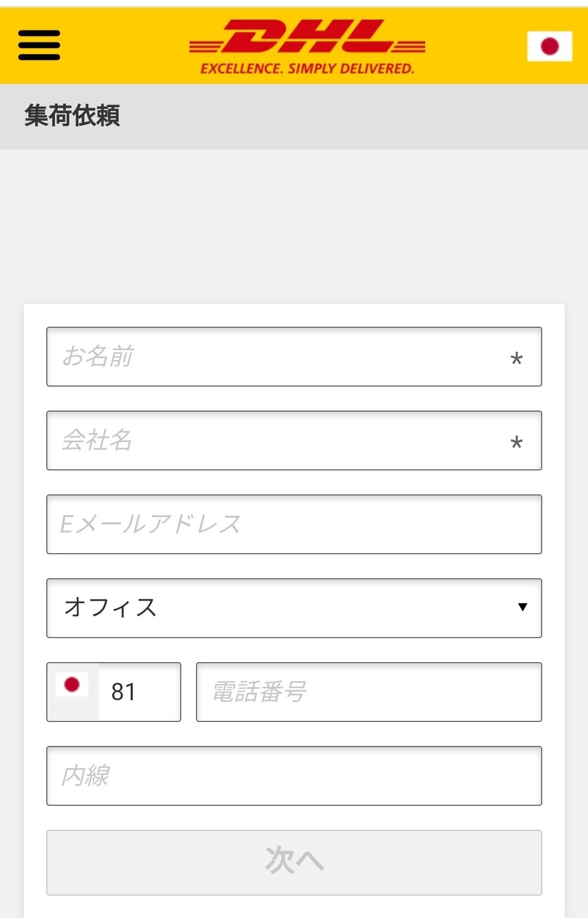Image resolution: width=588 pixels, height=918 pixels.
Task: Click the asterisk in the 会社名 field
Action: (517, 443)
